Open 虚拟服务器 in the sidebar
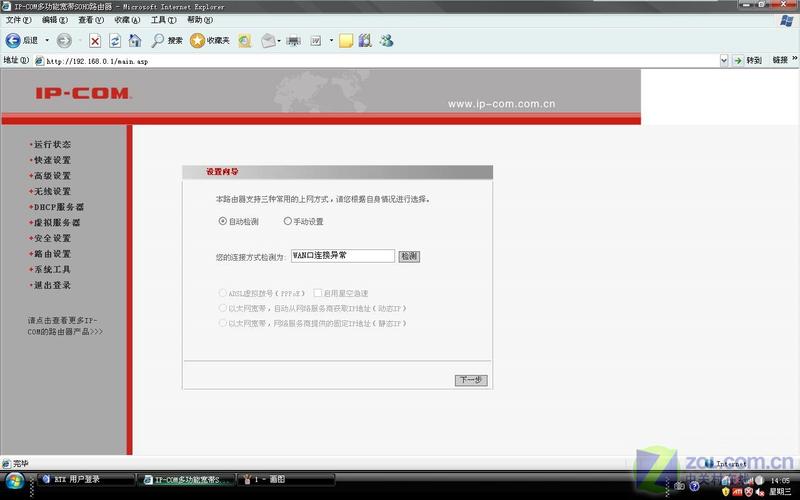 (57, 222)
